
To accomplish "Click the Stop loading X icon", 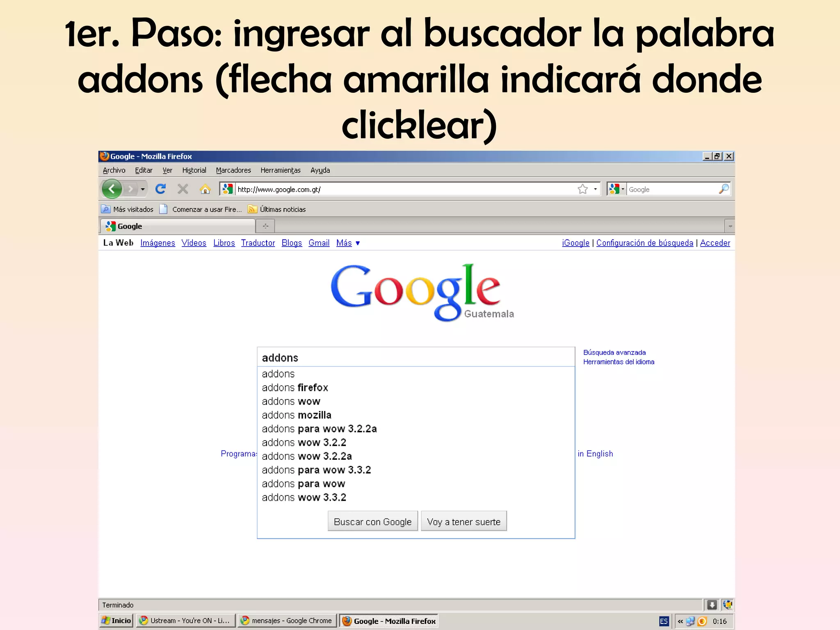I will 183,189.
